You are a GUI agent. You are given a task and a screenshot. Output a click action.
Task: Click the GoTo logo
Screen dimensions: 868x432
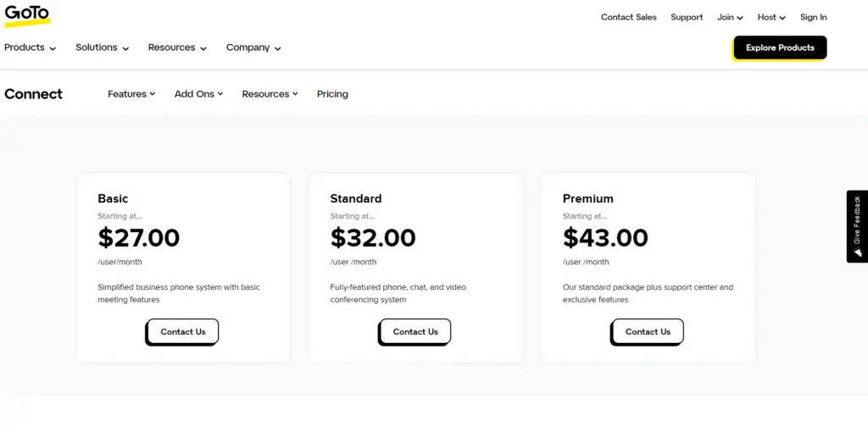(27, 15)
